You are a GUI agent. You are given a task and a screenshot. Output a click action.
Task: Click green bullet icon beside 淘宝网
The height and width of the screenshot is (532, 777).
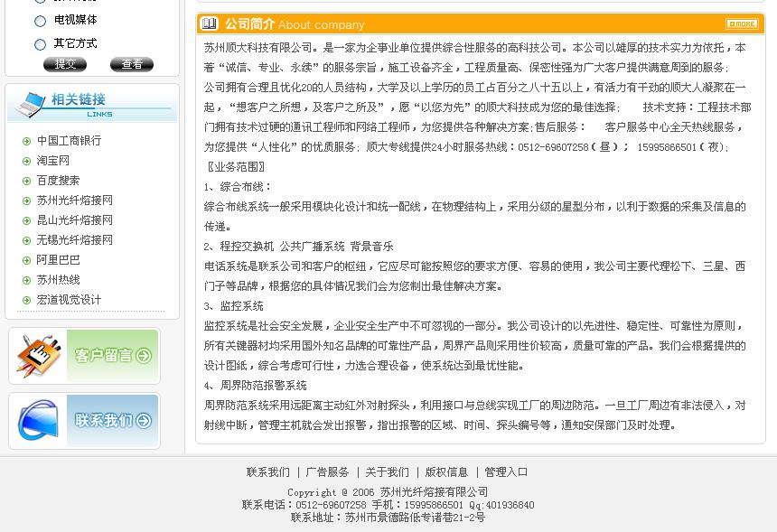coord(27,162)
